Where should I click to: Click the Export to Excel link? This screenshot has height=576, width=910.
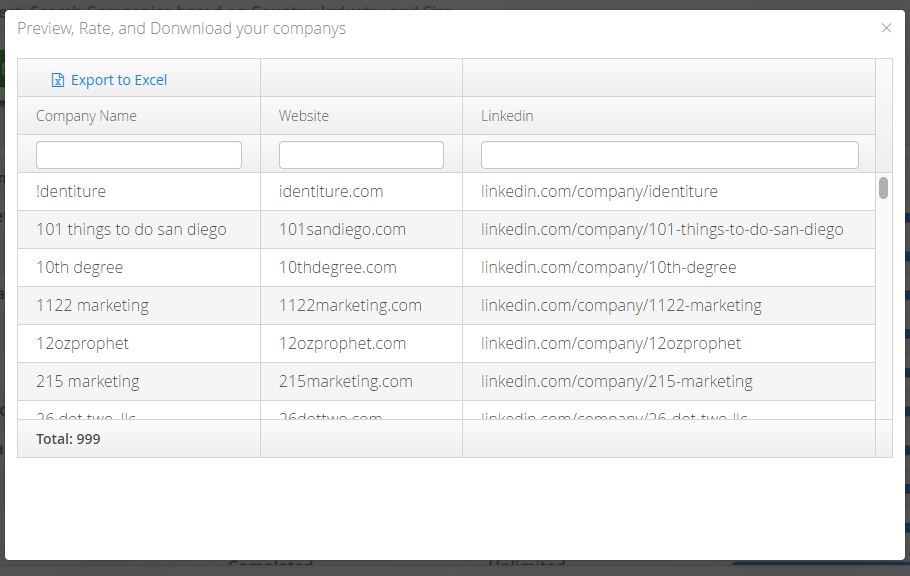(x=109, y=80)
